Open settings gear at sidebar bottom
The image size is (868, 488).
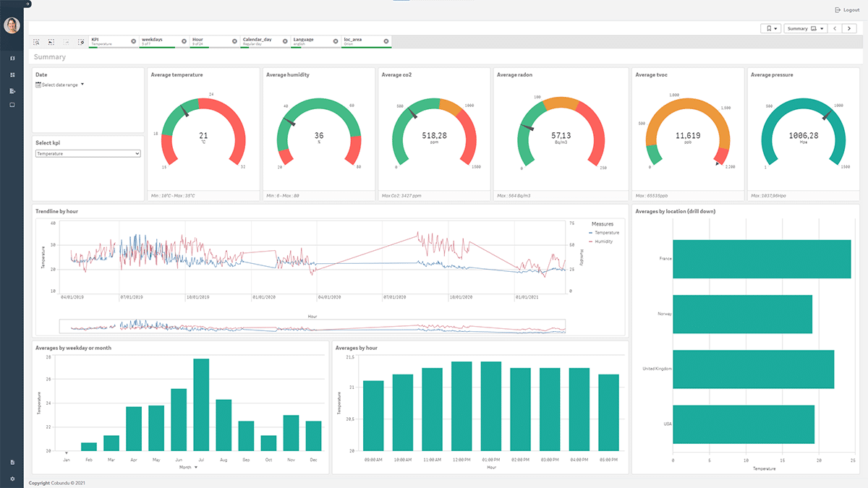point(12,479)
